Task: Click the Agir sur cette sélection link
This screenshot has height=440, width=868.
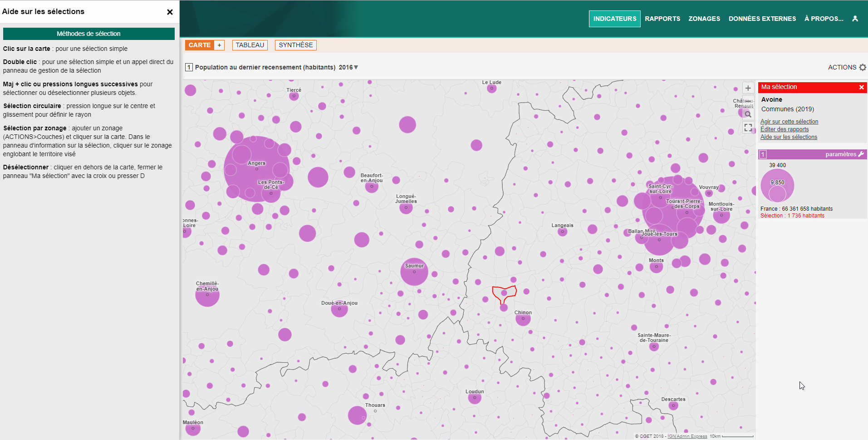Action: point(789,122)
